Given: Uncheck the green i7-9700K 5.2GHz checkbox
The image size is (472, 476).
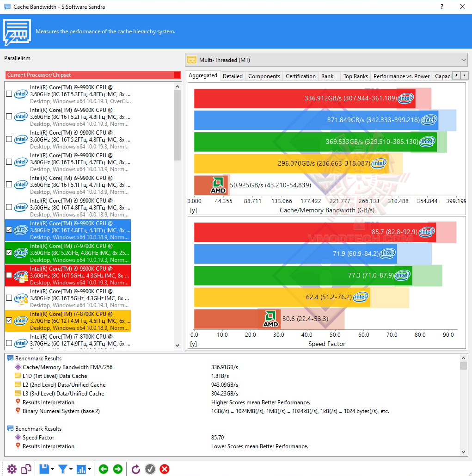Looking at the screenshot, I should tap(9, 253).
